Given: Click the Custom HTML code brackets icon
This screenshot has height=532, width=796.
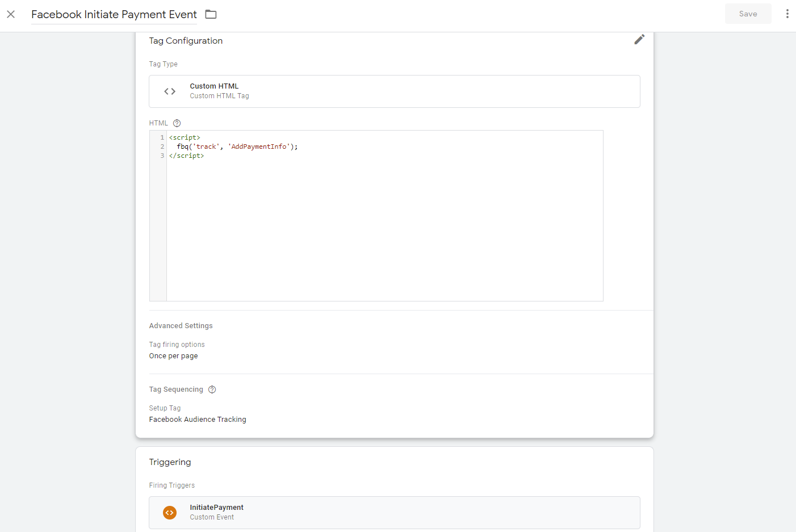Looking at the screenshot, I should (x=170, y=91).
